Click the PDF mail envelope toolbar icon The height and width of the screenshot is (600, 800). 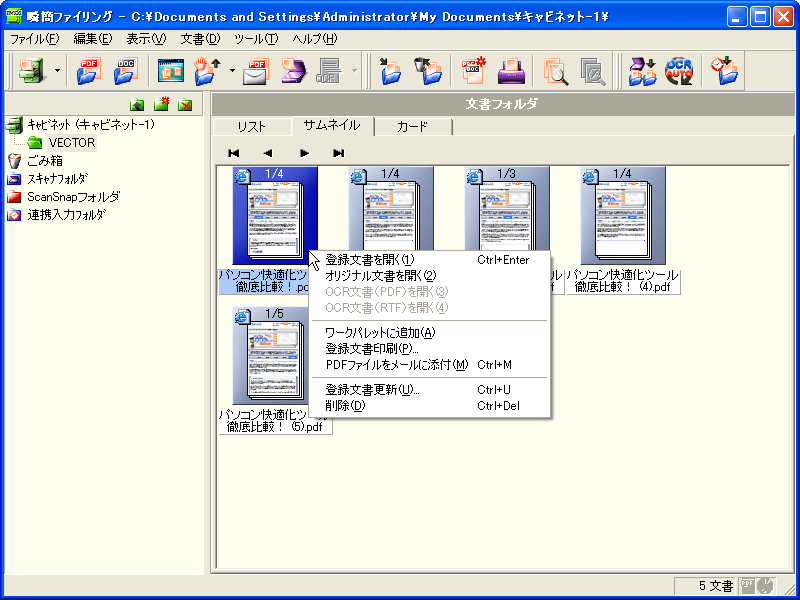pos(257,71)
